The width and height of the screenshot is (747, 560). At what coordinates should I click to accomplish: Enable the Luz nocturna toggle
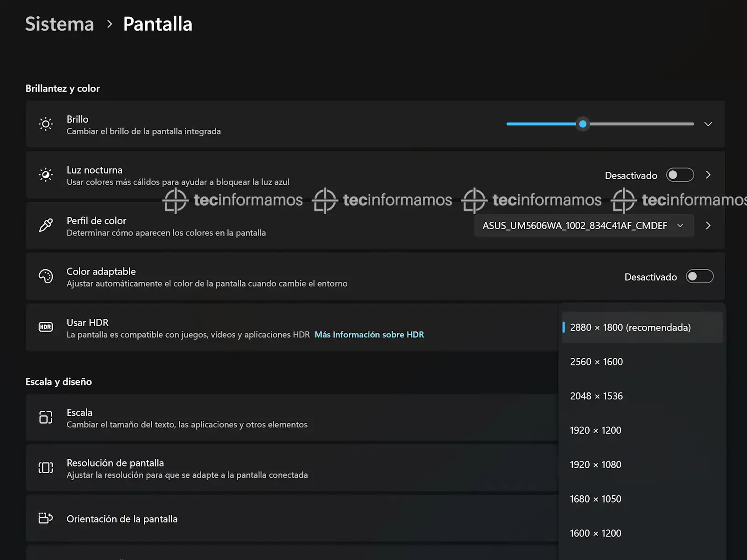pyautogui.click(x=680, y=175)
